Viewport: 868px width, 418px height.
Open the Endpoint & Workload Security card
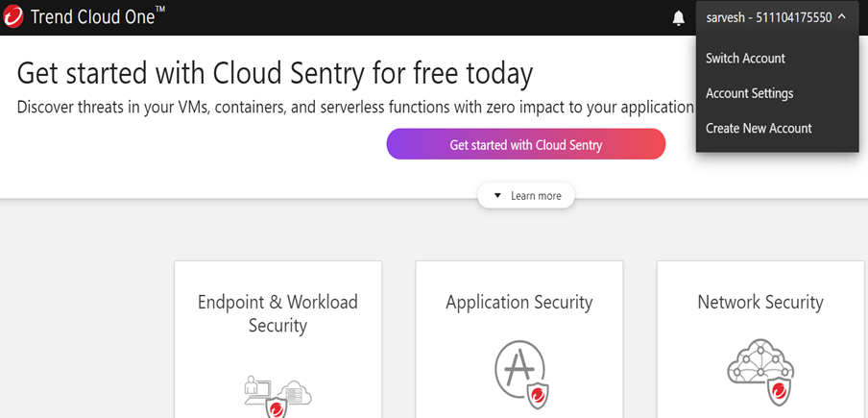click(277, 339)
